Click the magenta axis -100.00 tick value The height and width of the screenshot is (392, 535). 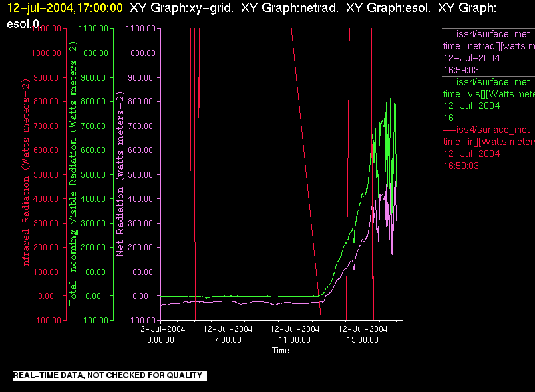[x=140, y=321]
